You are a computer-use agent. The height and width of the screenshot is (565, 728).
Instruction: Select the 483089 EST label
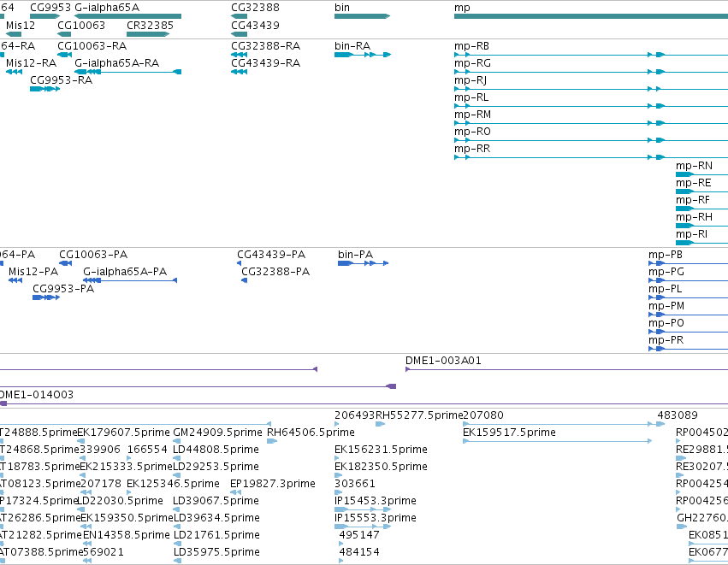[x=678, y=415]
